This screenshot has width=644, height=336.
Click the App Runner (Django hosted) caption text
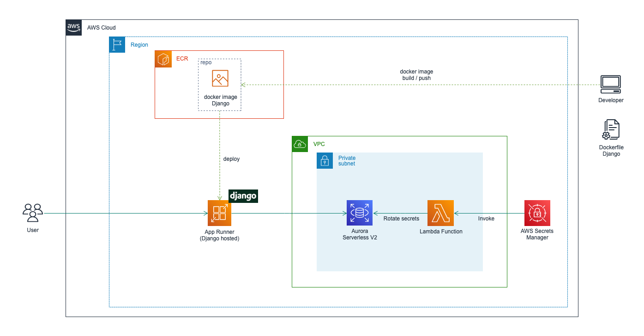(219, 235)
